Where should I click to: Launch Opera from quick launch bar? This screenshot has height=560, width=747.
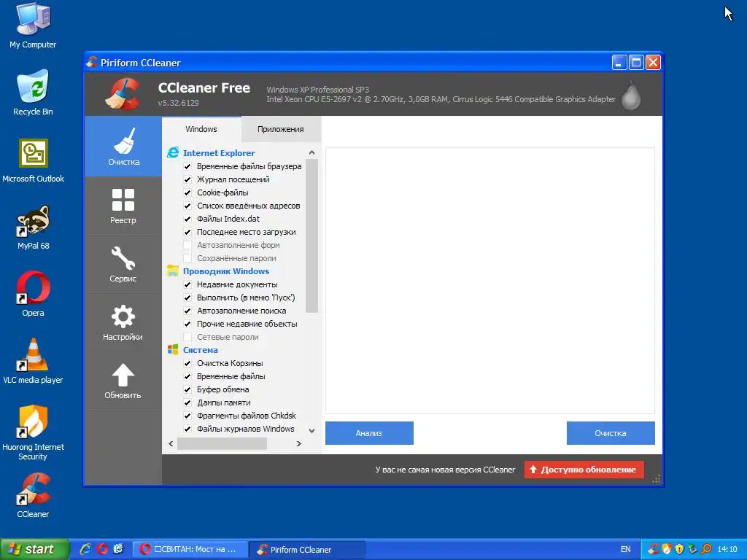pos(102,549)
